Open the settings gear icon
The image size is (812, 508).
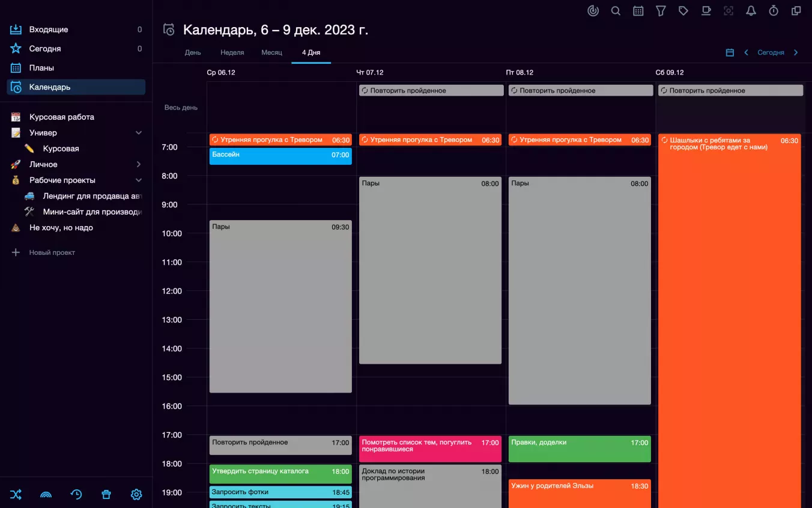[136, 494]
